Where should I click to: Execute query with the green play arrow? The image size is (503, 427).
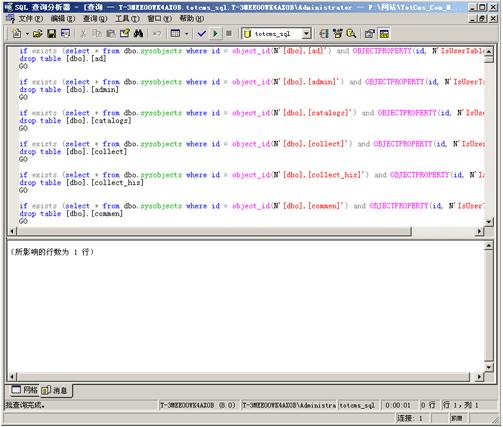click(x=215, y=34)
